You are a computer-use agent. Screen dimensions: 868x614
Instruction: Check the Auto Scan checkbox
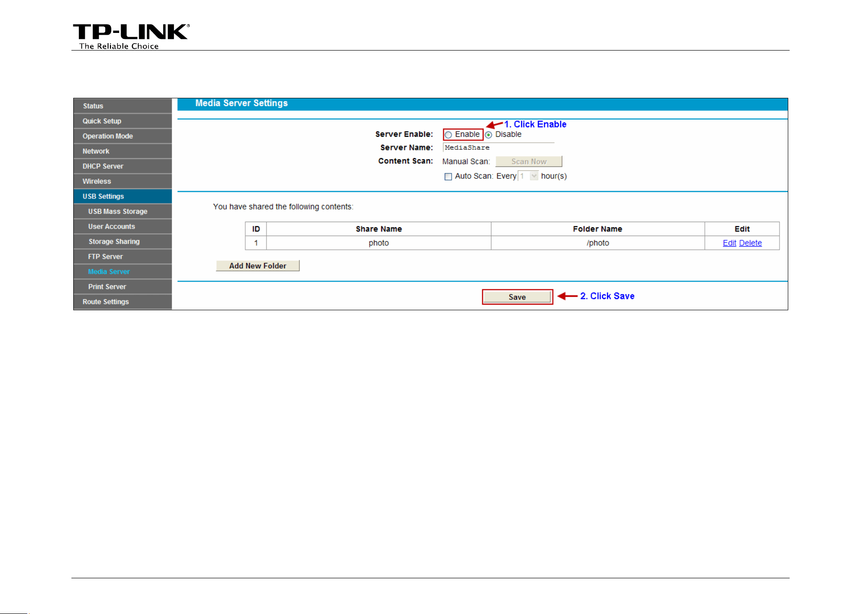coord(448,177)
